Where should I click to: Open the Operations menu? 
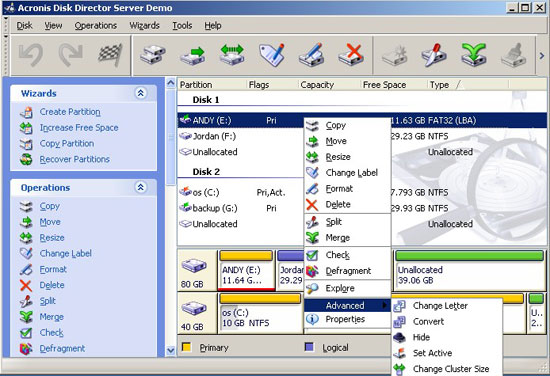95,26
